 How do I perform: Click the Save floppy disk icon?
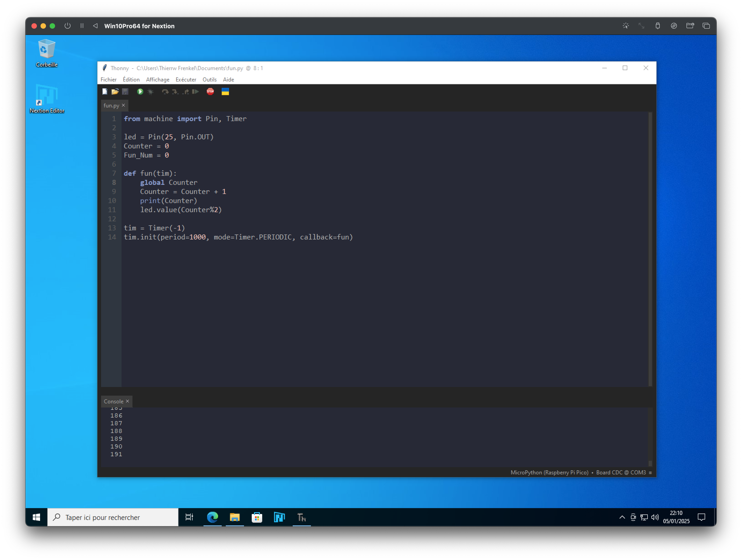coord(125,92)
